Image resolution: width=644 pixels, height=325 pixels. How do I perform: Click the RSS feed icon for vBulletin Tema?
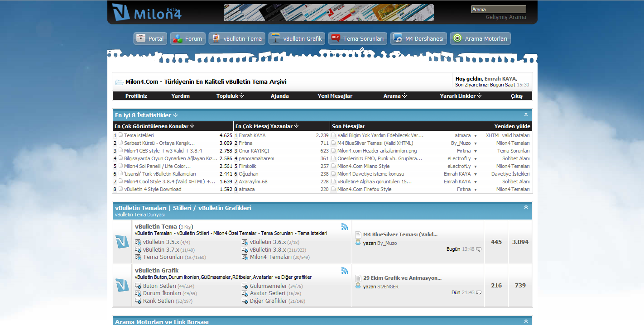click(x=345, y=227)
